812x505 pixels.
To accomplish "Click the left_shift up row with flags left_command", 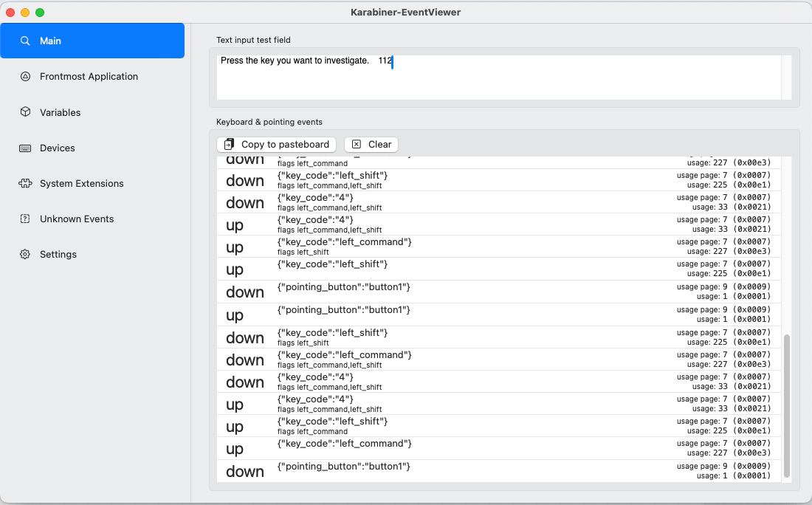I will 499,426.
